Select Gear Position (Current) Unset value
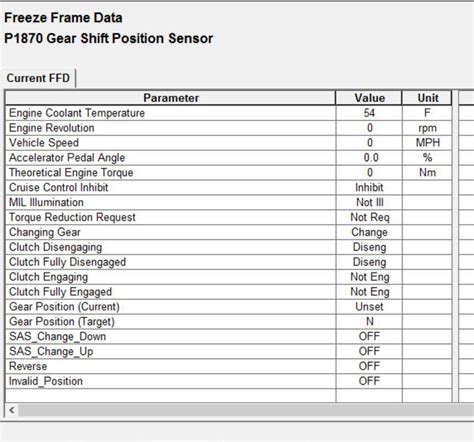Viewport: 474px width, 442px height. coord(369,307)
